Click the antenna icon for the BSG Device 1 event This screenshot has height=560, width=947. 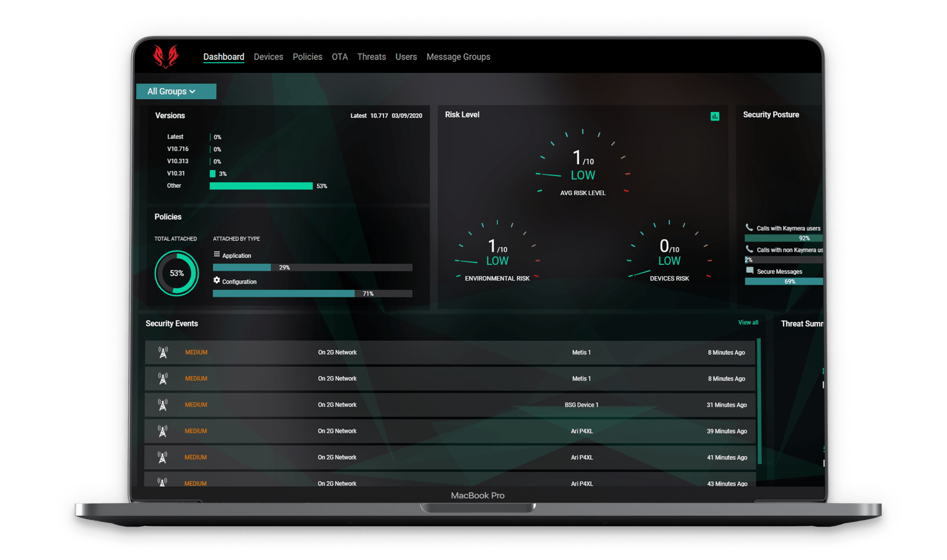[163, 405]
